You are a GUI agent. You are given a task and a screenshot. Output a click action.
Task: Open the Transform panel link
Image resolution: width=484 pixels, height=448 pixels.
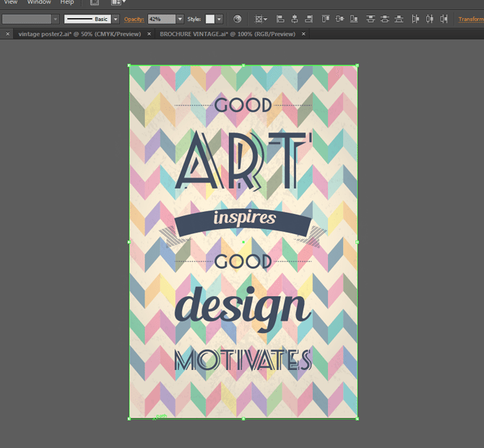click(471, 19)
